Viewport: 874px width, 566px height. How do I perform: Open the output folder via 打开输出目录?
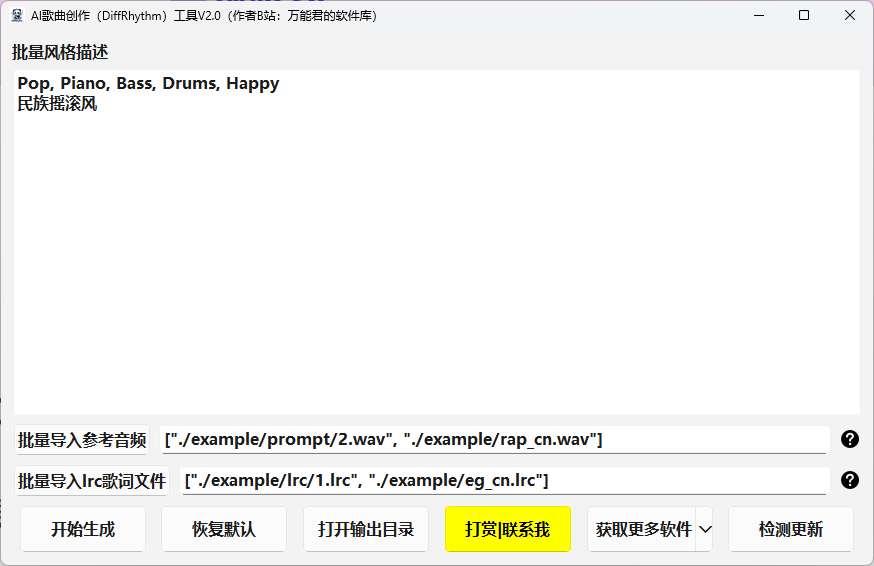tap(366, 529)
